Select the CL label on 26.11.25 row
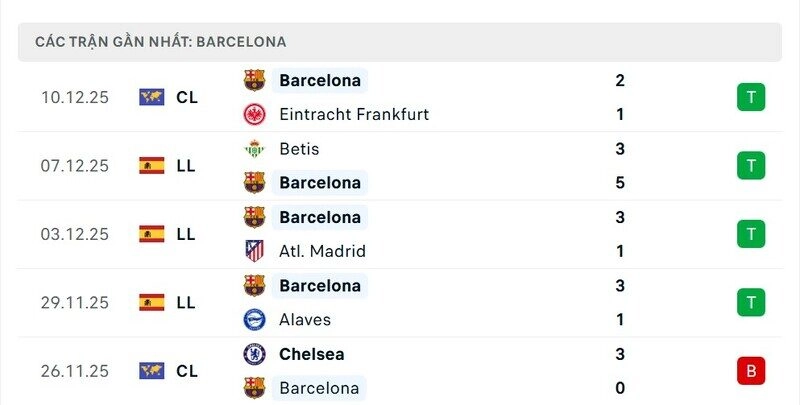This screenshot has width=800, height=405. (186, 371)
